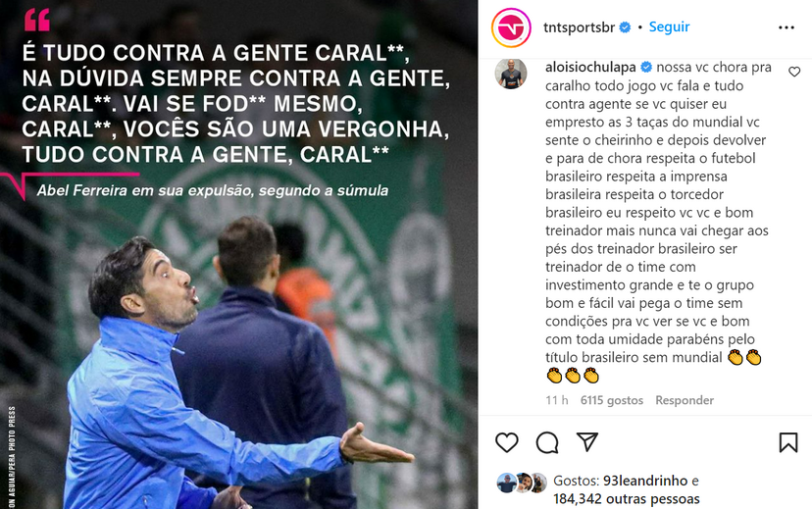
Task: Click aloisiochulapa's commenter avatar
Action: click(x=511, y=74)
